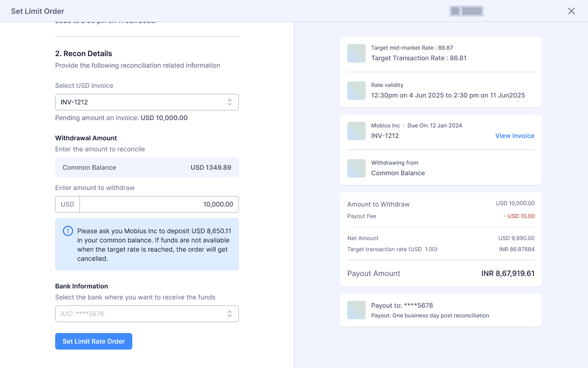Click the Set Limit Rate Order button
Viewport: 588px width, 368px height.
[94, 341]
